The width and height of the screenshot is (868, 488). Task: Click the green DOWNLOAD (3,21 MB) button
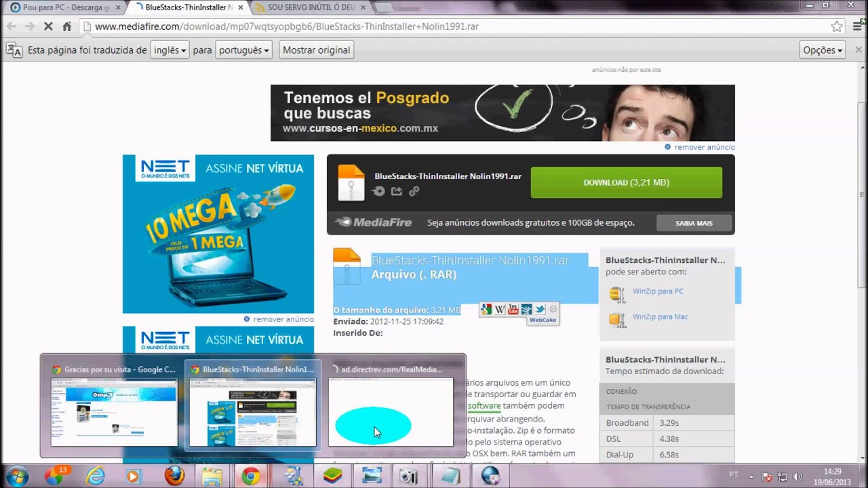pyautogui.click(x=626, y=182)
